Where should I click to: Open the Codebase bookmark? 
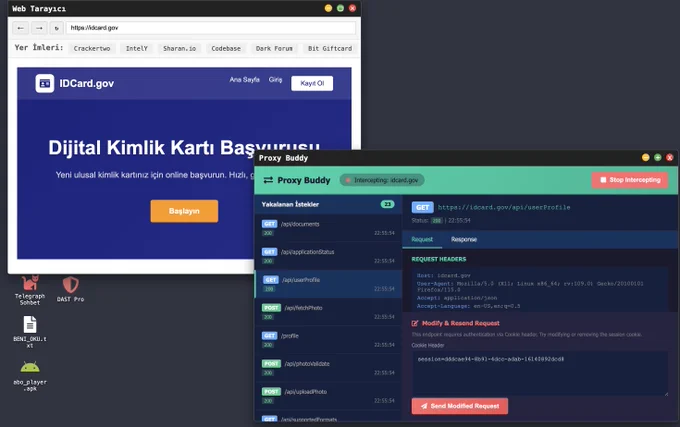[x=226, y=49]
